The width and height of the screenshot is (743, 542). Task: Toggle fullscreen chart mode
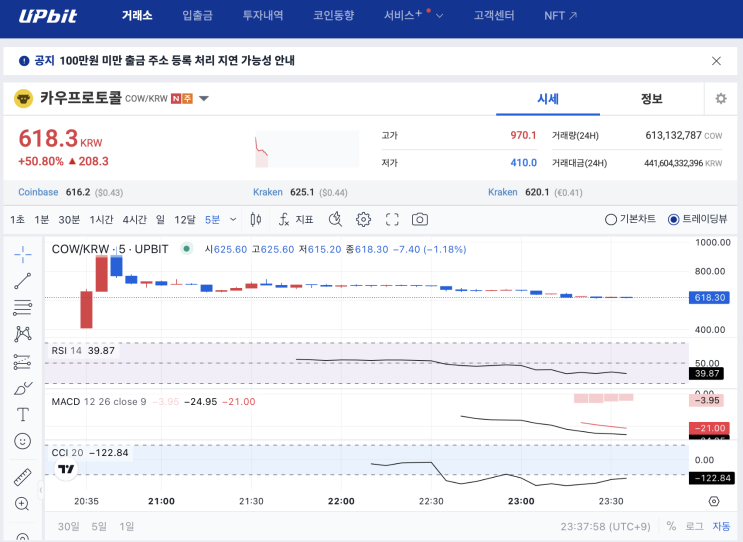tap(392, 219)
